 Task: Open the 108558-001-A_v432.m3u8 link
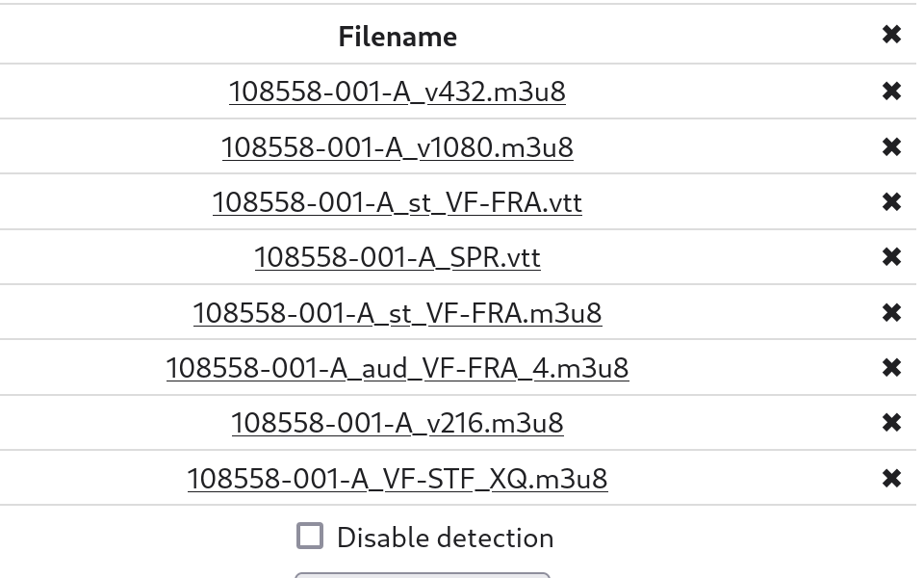click(x=398, y=92)
